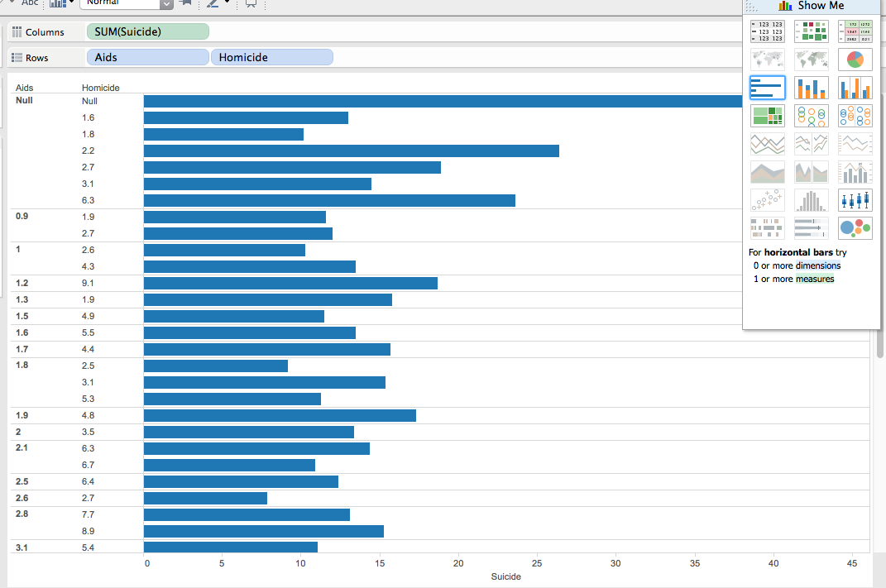Click the horizontal bars chart icon
This screenshot has height=588, width=886.
(767, 88)
